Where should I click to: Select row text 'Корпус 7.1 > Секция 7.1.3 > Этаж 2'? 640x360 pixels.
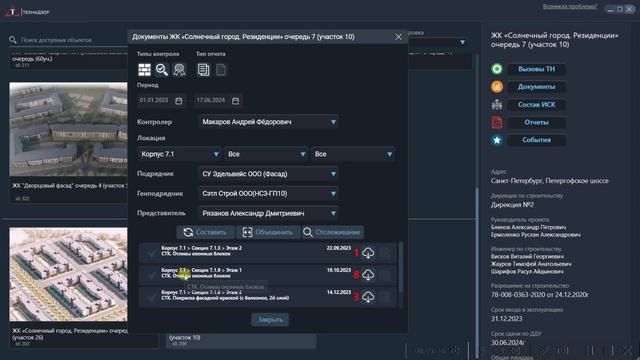click(x=201, y=248)
